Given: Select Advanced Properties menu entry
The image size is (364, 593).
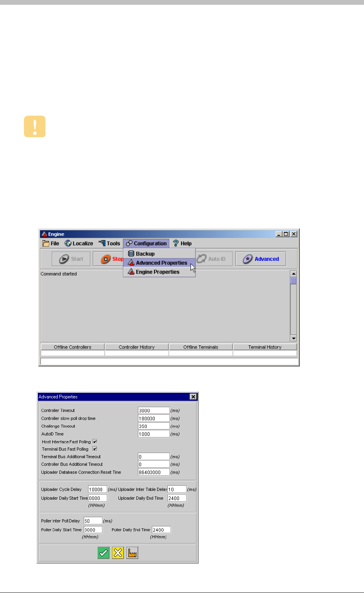Looking at the screenshot, I should [x=159, y=263].
